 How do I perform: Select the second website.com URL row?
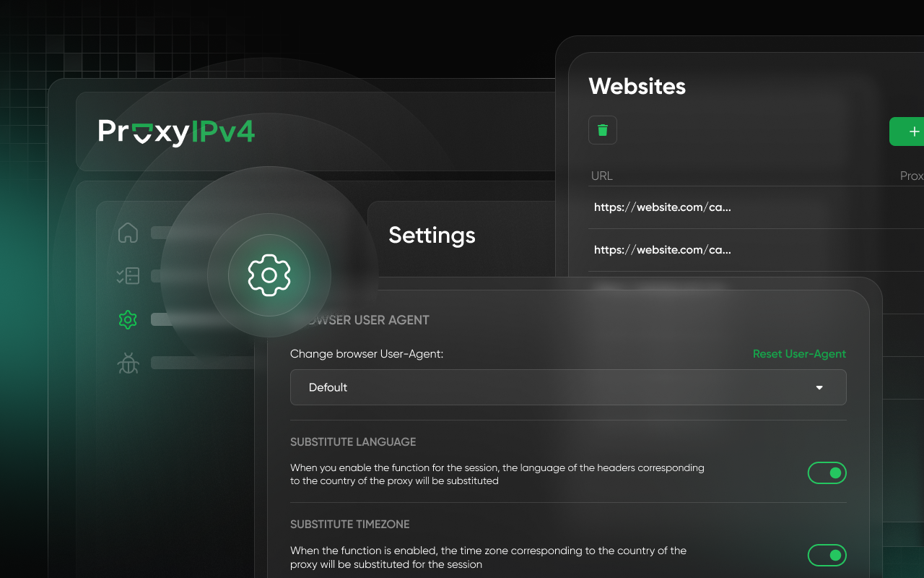tap(662, 250)
